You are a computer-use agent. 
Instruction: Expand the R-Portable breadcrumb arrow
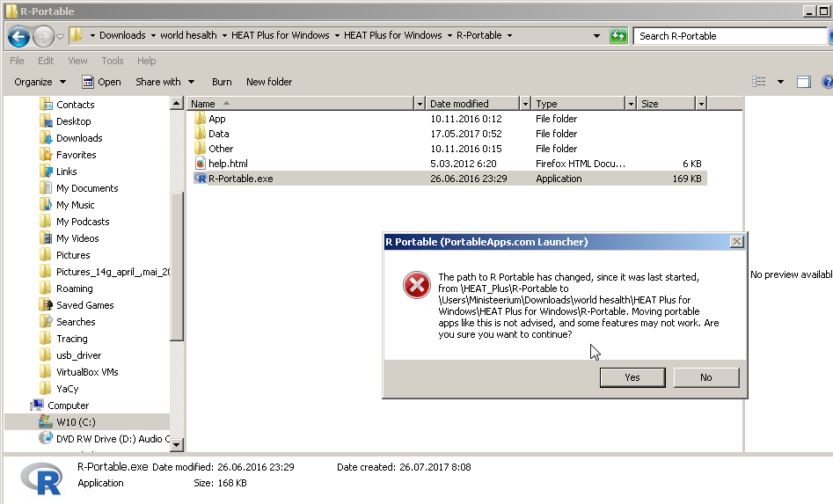(509, 35)
